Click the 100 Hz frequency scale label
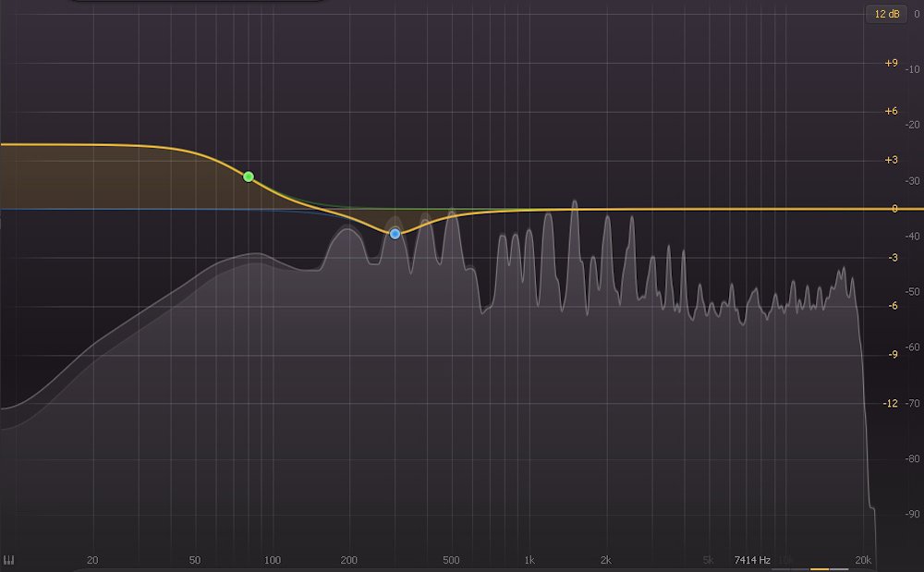924x572 pixels. pos(273,559)
